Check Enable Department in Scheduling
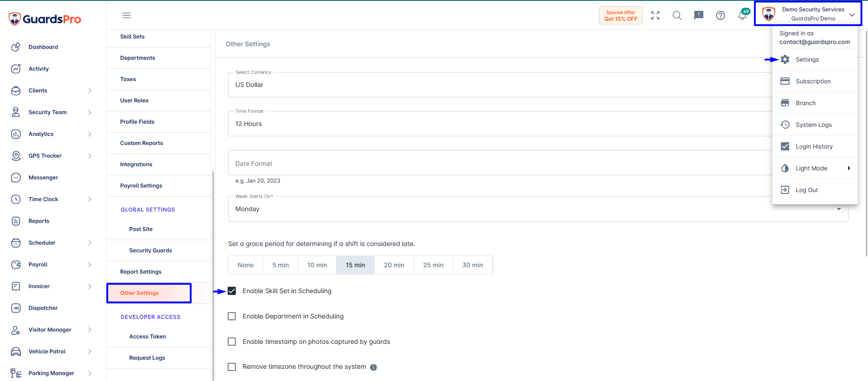This screenshot has height=381, width=868. click(x=232, y=316)
